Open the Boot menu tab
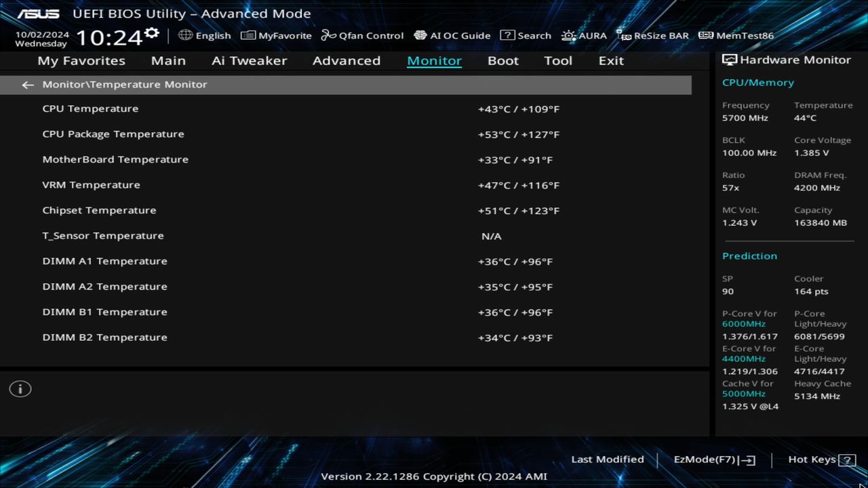This screenshot has width=868, height=488. 502,60
